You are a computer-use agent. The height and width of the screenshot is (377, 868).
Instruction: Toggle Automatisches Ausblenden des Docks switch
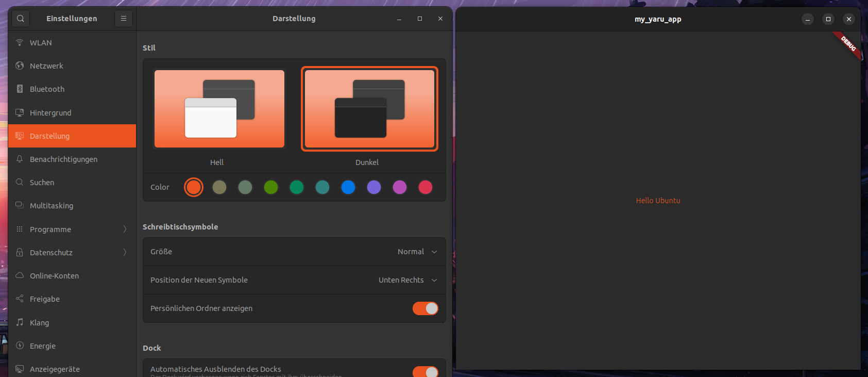coord(425,371)
